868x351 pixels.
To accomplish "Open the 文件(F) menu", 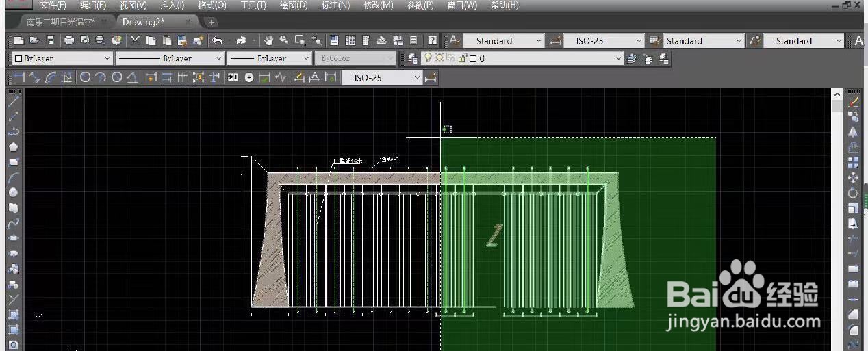I will pos(53,5).
